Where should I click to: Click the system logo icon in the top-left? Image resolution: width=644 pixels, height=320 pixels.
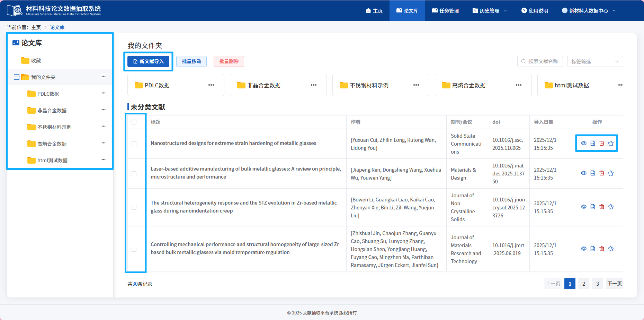tap(14, 10)
